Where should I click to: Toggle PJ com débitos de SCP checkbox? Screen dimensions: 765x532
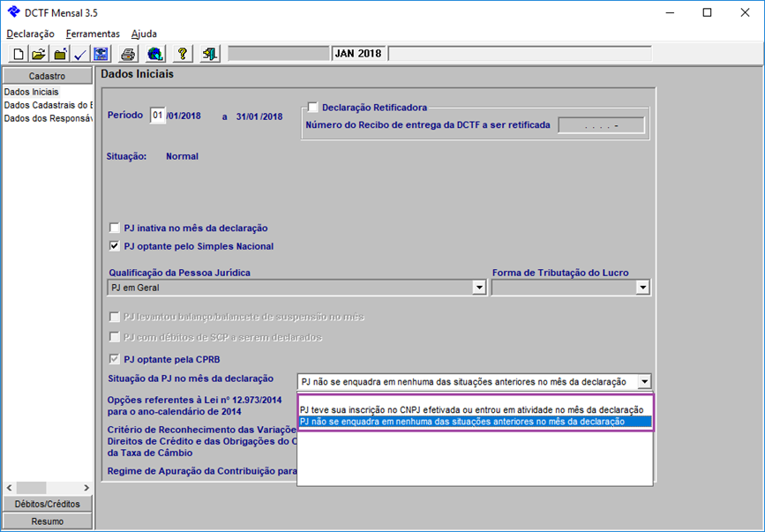coord(114,337)
